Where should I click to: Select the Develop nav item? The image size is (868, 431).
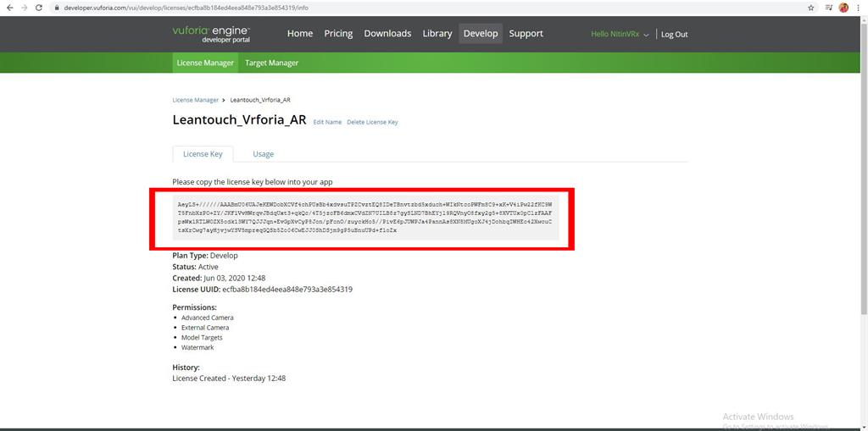[481, 34]
